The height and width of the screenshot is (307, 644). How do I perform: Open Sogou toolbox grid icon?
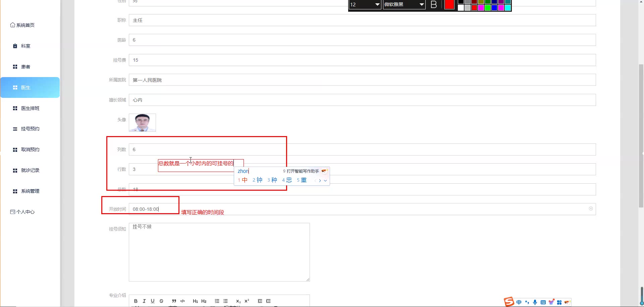pyautogui.click(x=559, y=302)
